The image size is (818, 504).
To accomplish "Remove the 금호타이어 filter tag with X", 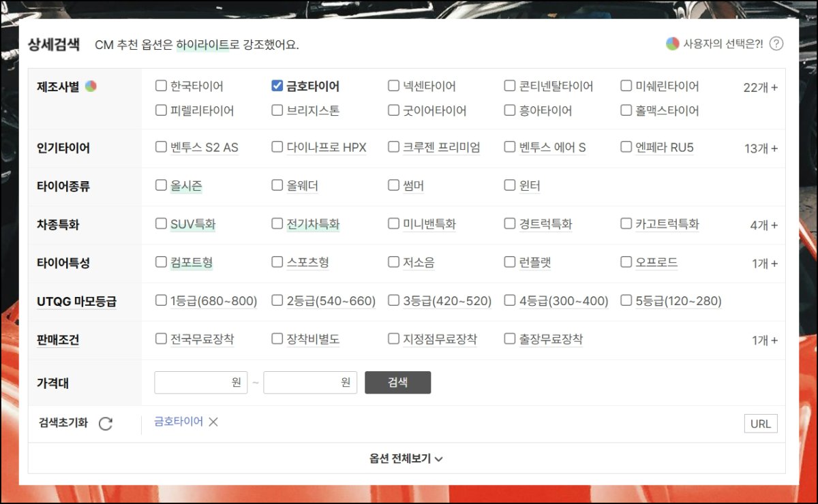I will tap(213, 422).
